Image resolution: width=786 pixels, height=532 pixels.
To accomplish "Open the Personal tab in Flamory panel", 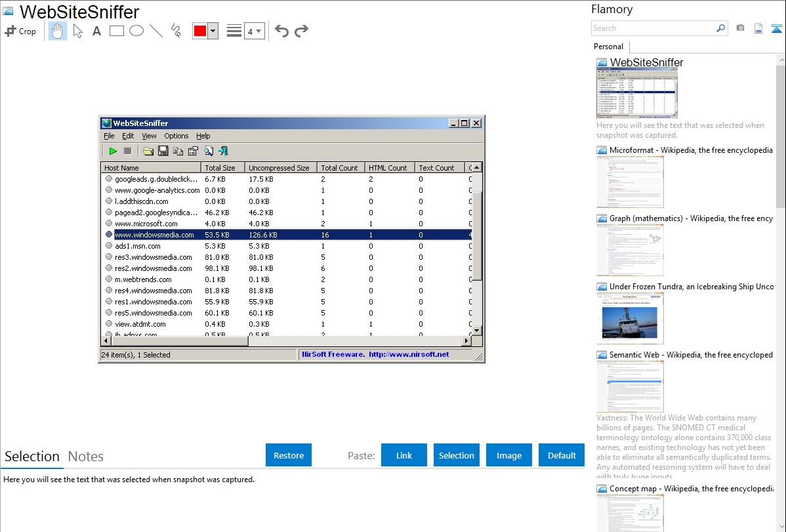I will point(608,47).
